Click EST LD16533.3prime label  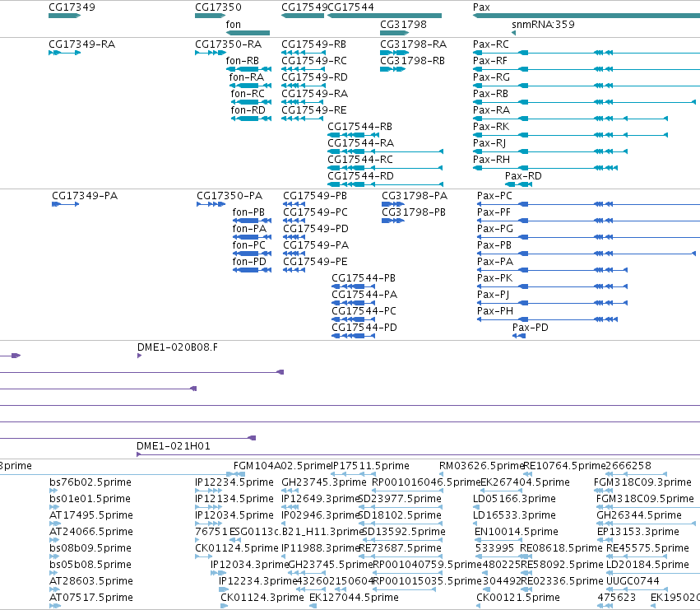click(x=515, y=515)
